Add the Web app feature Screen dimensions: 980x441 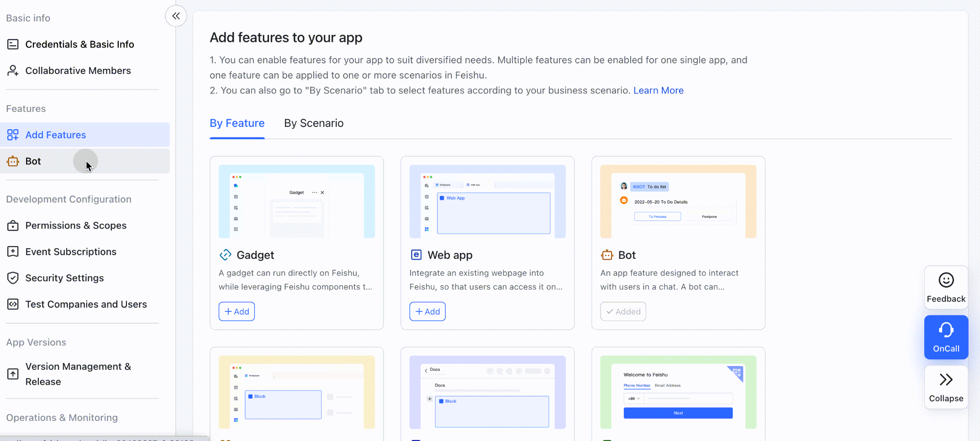click(427, 311)
